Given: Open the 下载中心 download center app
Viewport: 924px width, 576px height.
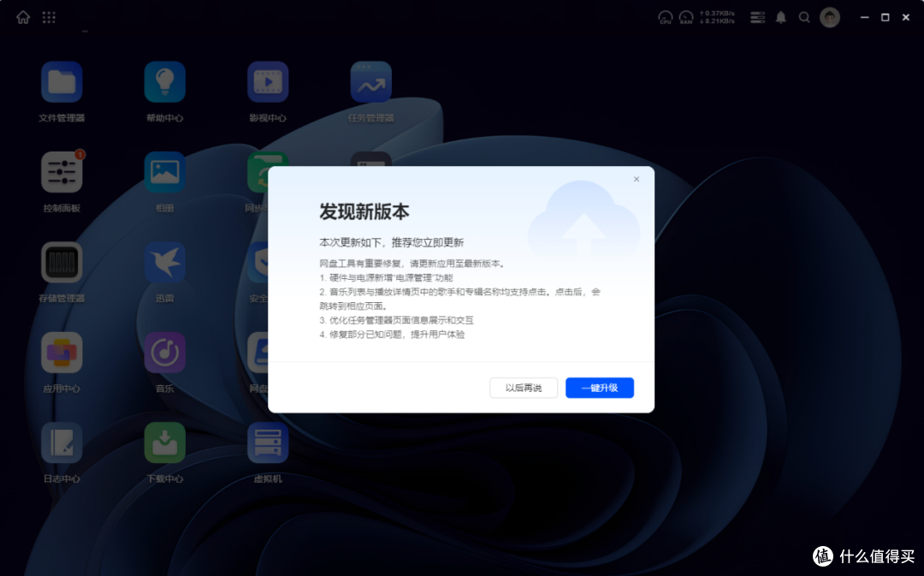Looking at the screenshot, I should 165,442.
